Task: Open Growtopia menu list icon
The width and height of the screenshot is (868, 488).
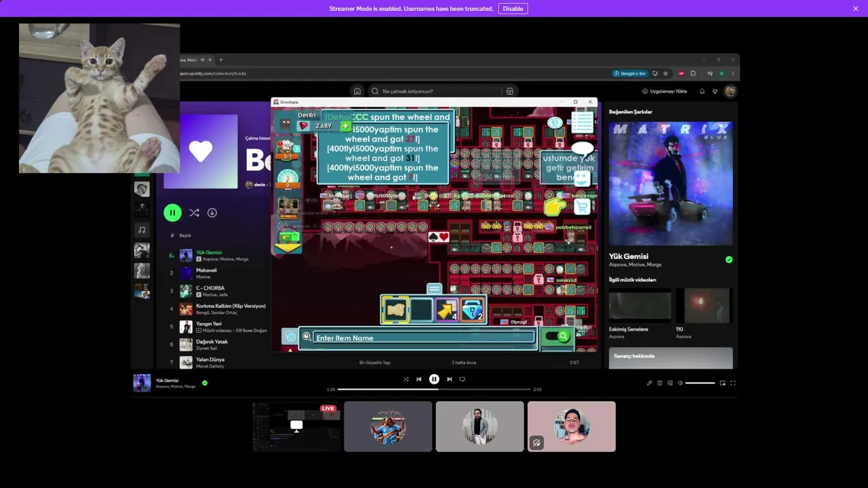Action: pyautogui.click(x=583, y=123)
